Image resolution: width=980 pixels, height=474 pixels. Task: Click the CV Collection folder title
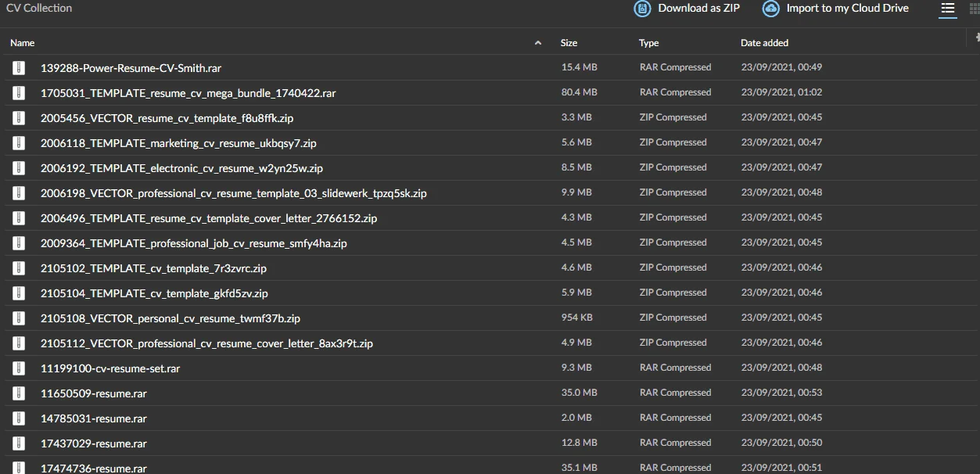39,8
